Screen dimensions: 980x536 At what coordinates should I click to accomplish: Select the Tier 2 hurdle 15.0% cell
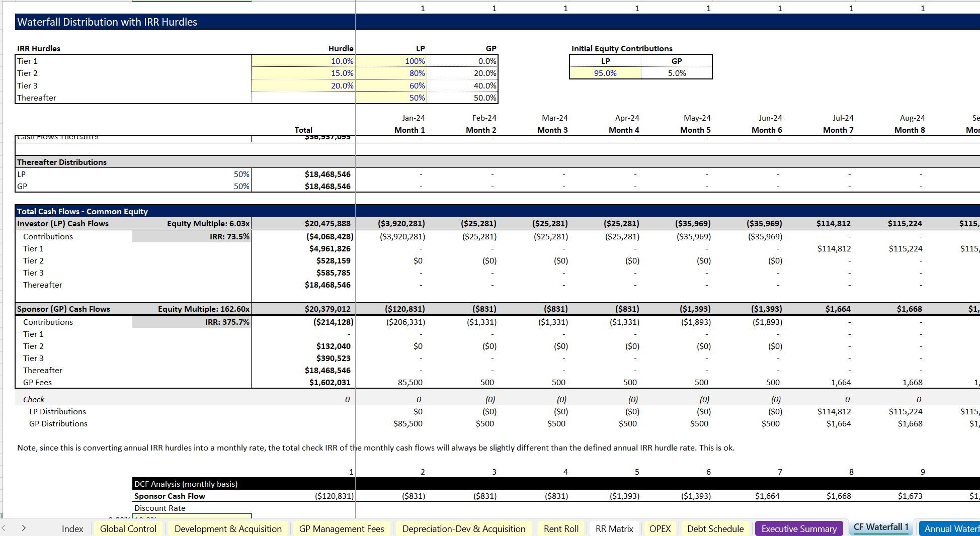[303, 73]
